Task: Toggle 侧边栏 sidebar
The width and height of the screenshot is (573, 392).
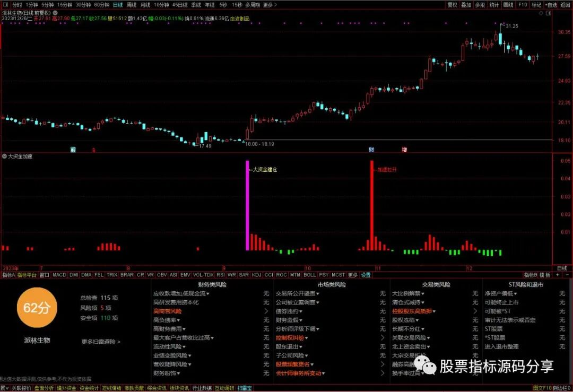Action: tap(561, 388)
